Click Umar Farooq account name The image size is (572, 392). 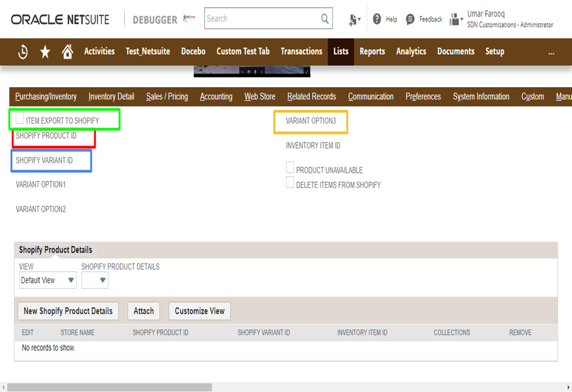pos(486,14)
